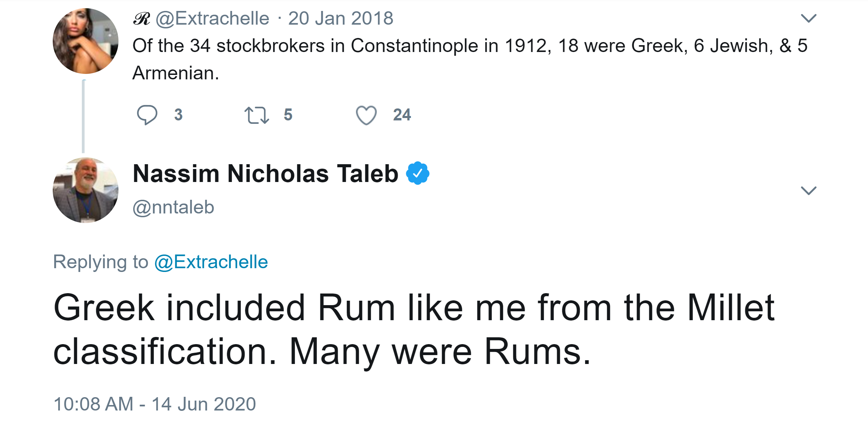Open Extrachelle tweet options chevron
Screen dimensions: 868x430
pyautogui.click(x=808, y=18)
